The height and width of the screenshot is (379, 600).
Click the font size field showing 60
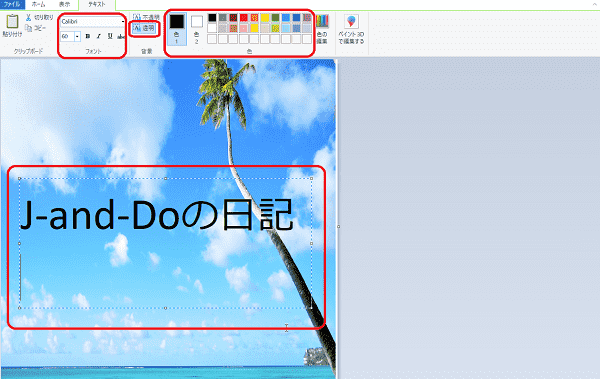67,36
